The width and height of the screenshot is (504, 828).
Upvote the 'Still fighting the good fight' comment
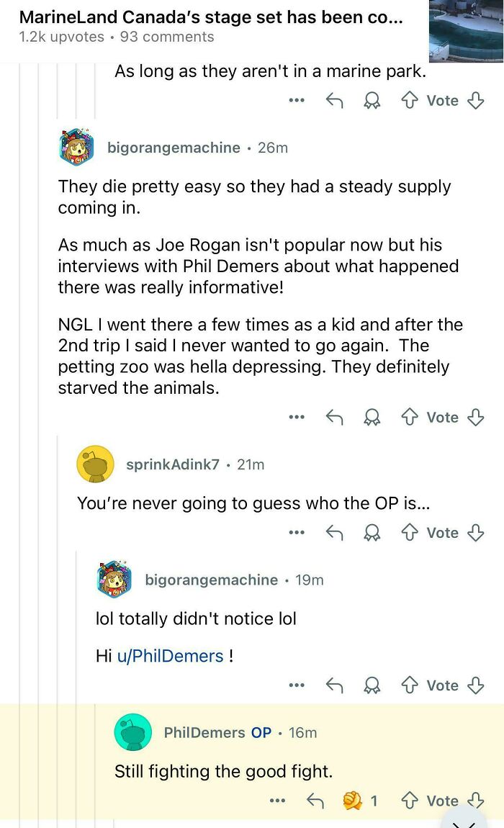click(x=409, y=800)
